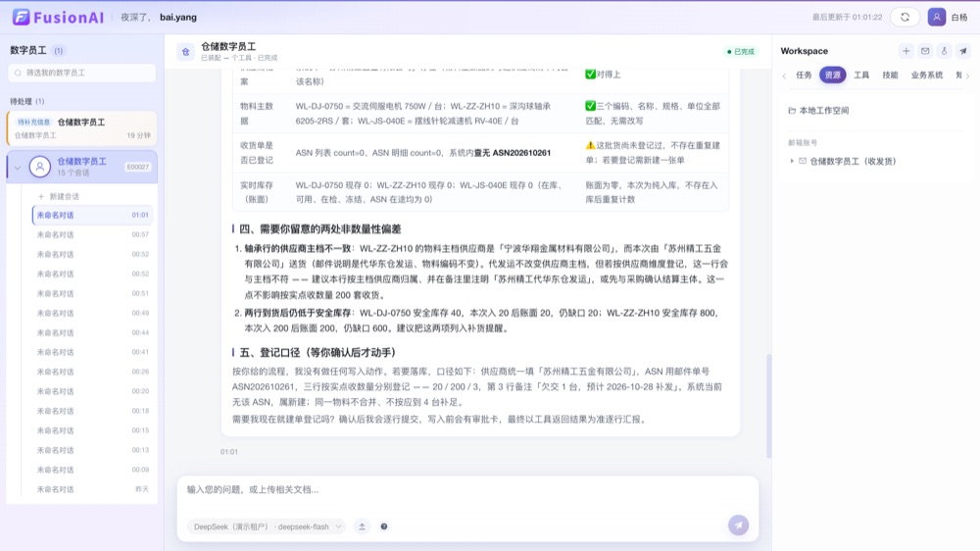Click the 01:01 message timestamp below the reply

pyautogui.click(x=228, y=452)
